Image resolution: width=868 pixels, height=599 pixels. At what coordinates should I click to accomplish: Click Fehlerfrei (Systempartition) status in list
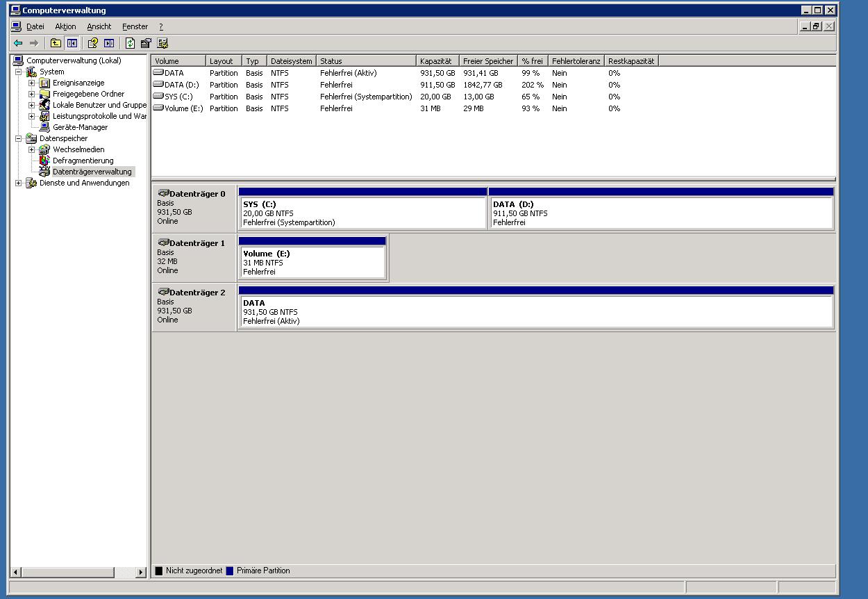pyautogui.click(x=366, y=97)
